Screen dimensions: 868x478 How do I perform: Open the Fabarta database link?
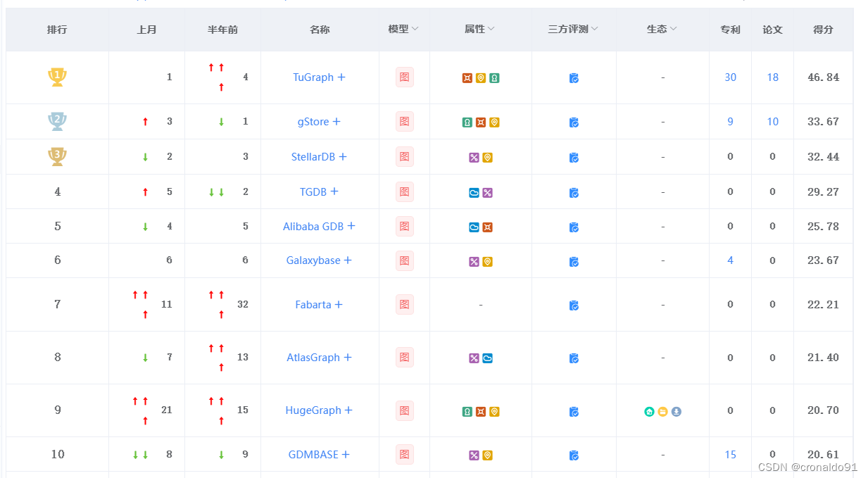[313, 305]
